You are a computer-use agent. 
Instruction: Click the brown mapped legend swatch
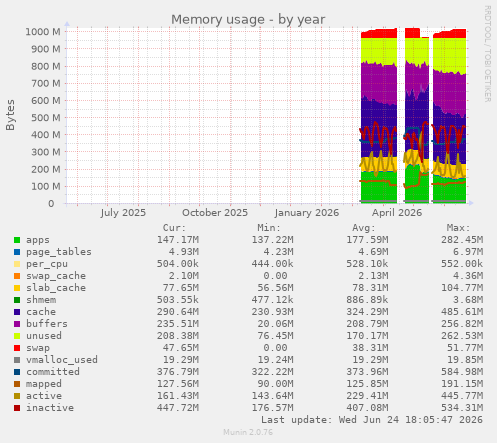(x=17, y=384)
